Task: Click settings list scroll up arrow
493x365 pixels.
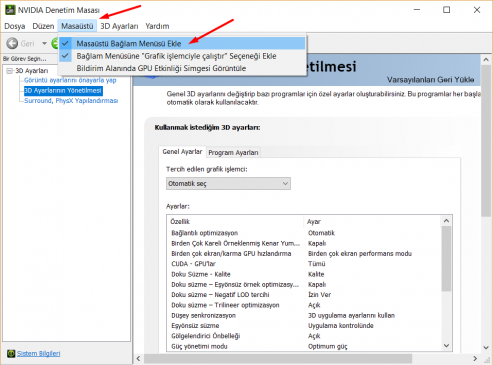Action: [x=447, y=221]
